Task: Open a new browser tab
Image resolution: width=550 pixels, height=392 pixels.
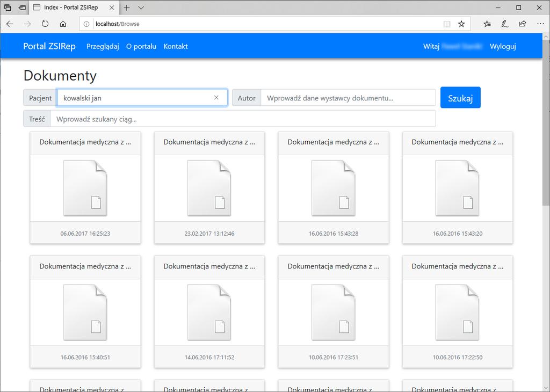Action: (x=127, y=8)
